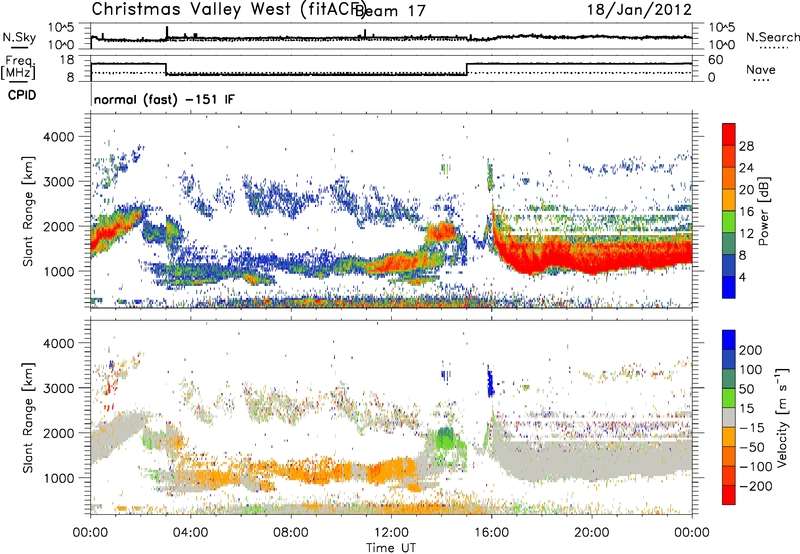Click the frequency step-up at 15:00 in Freq panel

pyautogui.click(x=467, y=69)
